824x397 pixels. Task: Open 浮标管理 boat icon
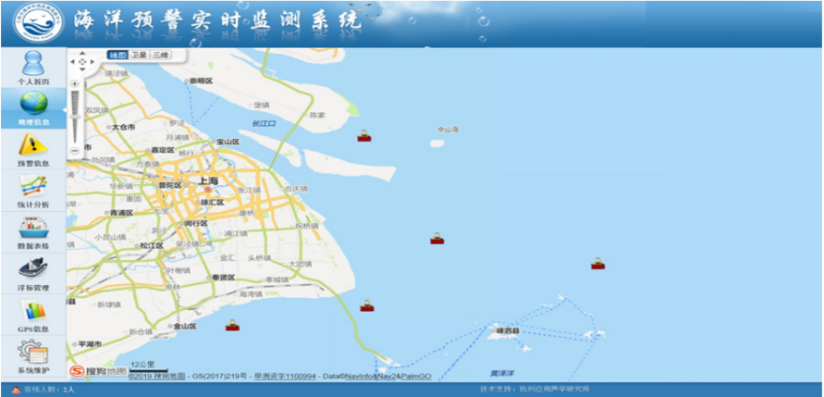pyautogui.click(x=33, y=268)
